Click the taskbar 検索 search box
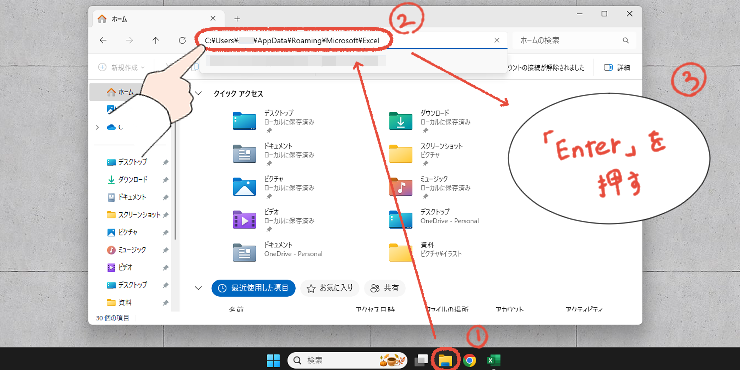 pyautogui.click(x=347, y=361)
